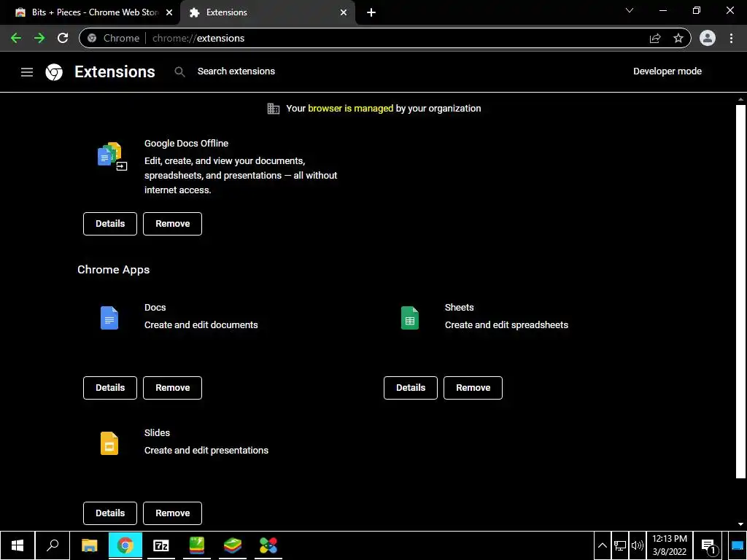This screenshot has width=747, height=560.
Task: Open the Chrome three-dot menu
Action: pos(731,38)
